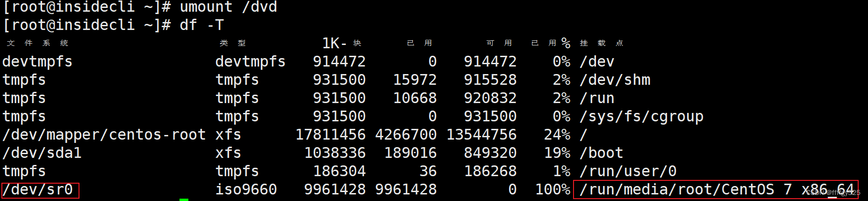Click the /run/media/root/CentOS 7 x86_64 mount path
The width and height of the screenshot is (868, 201).
tap(717, 189)
